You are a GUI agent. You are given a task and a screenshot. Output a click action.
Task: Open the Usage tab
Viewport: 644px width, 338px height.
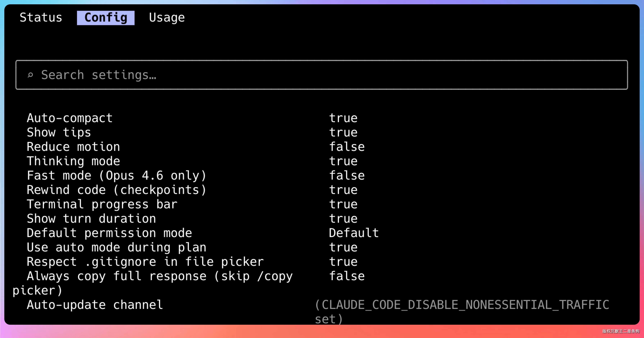click(x=167, y=18)
